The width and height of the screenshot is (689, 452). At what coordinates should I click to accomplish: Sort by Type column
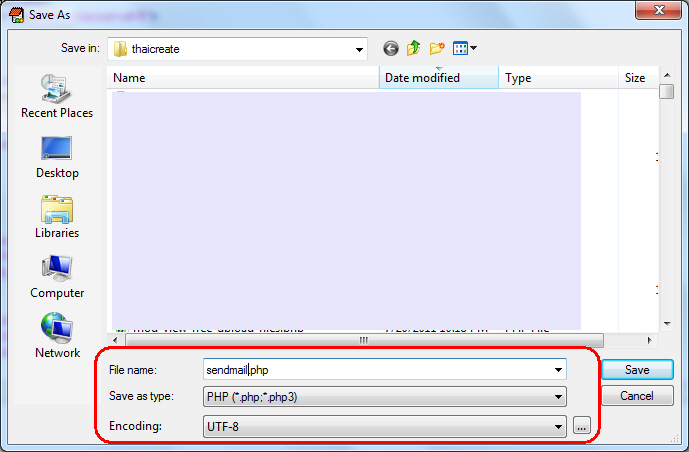558,78
